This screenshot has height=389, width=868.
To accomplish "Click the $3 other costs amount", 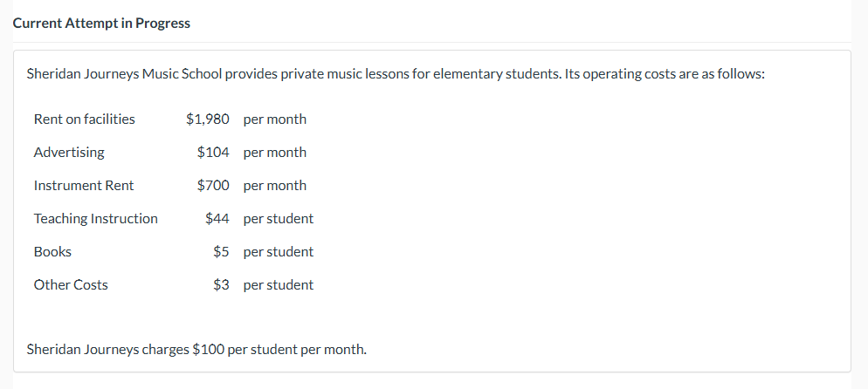I will click(221, 284).
